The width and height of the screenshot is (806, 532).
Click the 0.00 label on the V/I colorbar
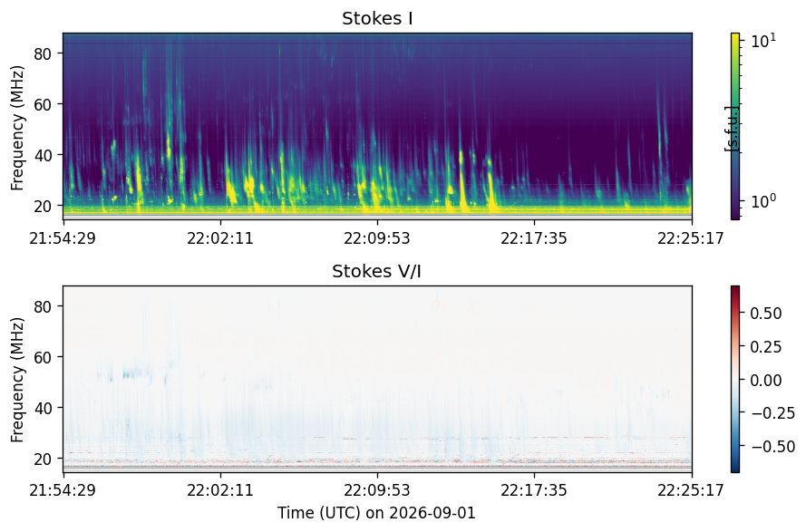point(766,380)
